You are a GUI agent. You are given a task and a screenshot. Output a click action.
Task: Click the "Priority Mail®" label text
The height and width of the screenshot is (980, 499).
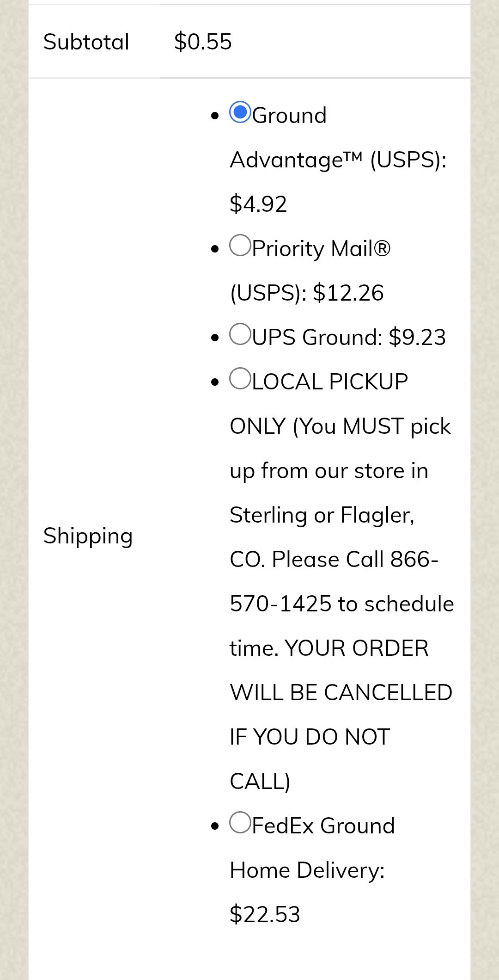321,249
